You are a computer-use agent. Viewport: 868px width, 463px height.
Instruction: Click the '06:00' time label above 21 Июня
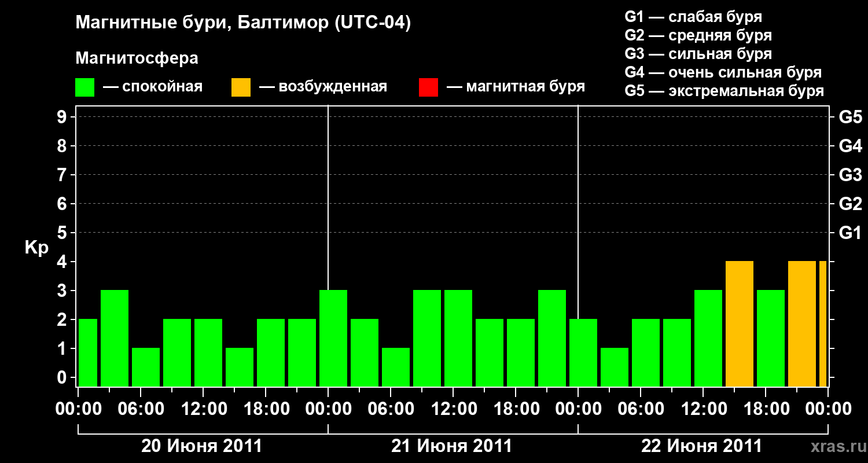pos(391,409)
